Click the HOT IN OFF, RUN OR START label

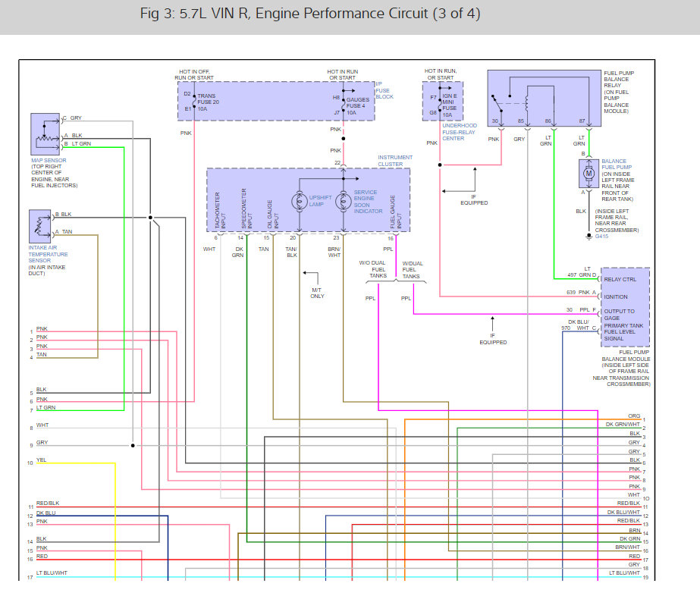[194, 74]
